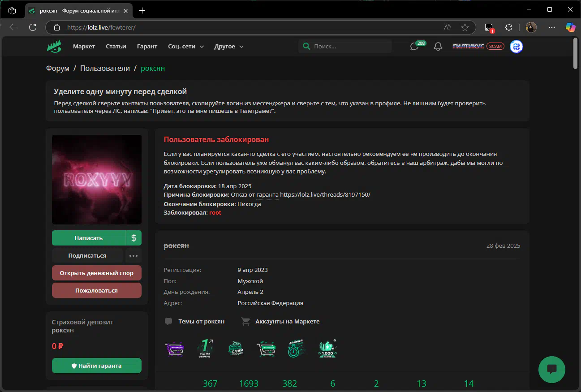
Task: Click the purple shopping cart sales badge
Action: (174, 349)
